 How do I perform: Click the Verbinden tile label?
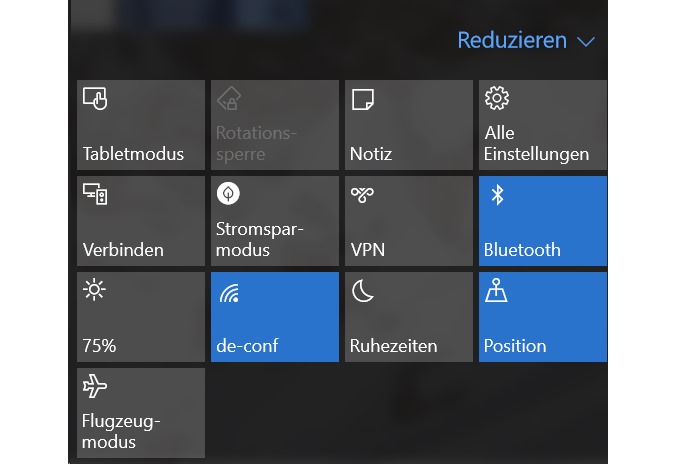(123, 250)
